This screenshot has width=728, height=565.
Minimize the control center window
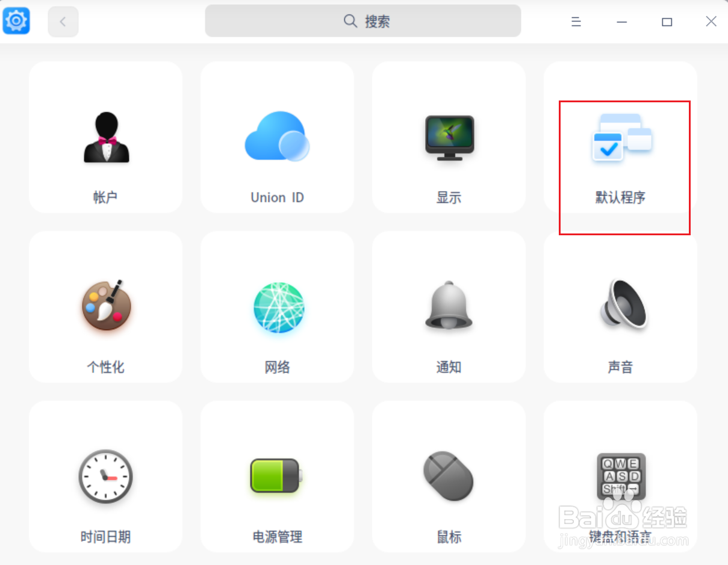pyautogui.click(x=622, y=22)
